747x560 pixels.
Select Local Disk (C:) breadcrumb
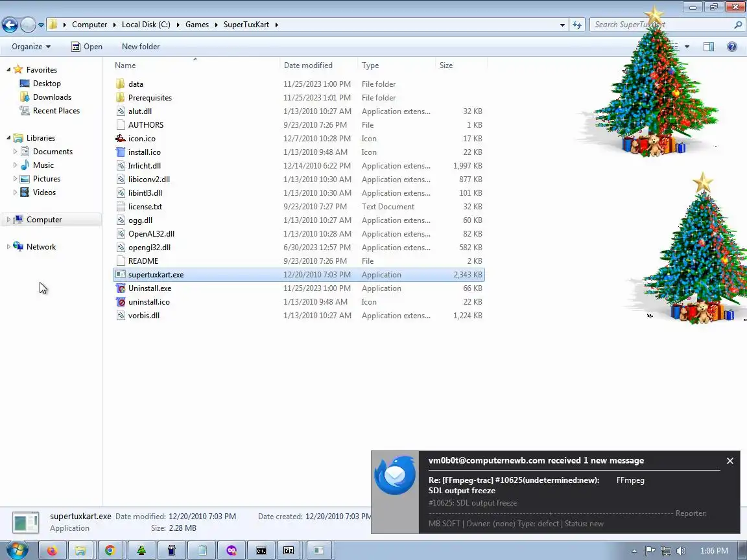pos(146,25)
